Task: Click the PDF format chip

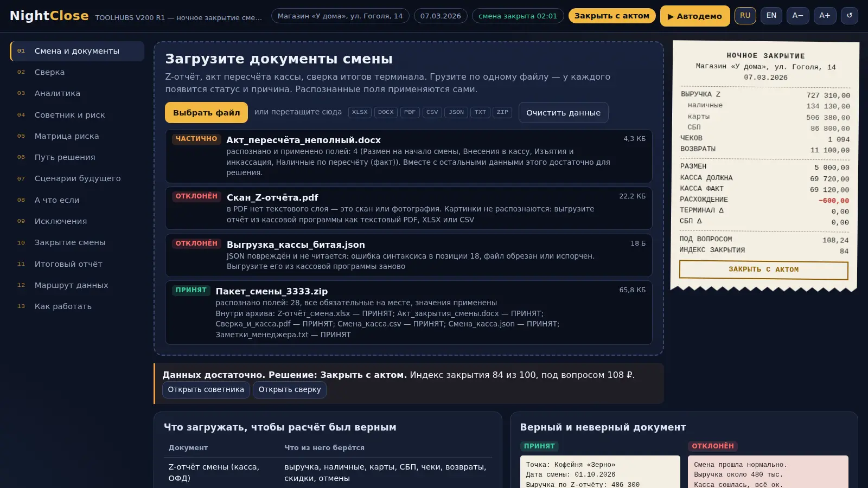Action: [x=410, y=112]
